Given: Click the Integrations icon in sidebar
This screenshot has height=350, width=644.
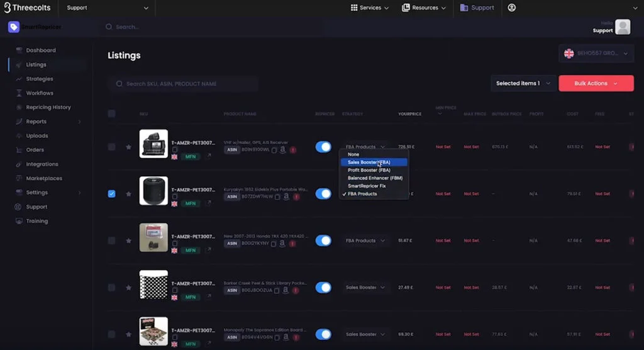Looking at the screenshot, I should [19, 164].
